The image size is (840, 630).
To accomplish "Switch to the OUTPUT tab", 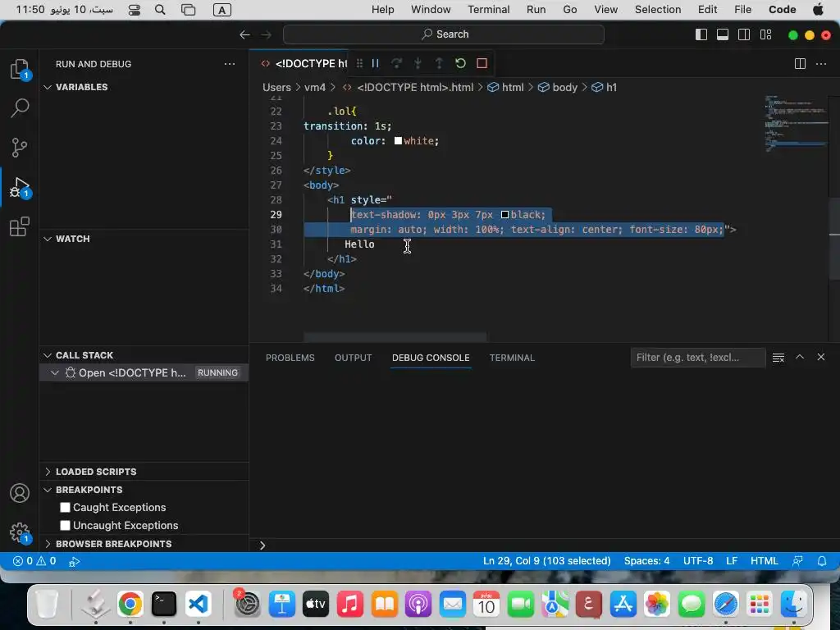I will click(353, 358).
